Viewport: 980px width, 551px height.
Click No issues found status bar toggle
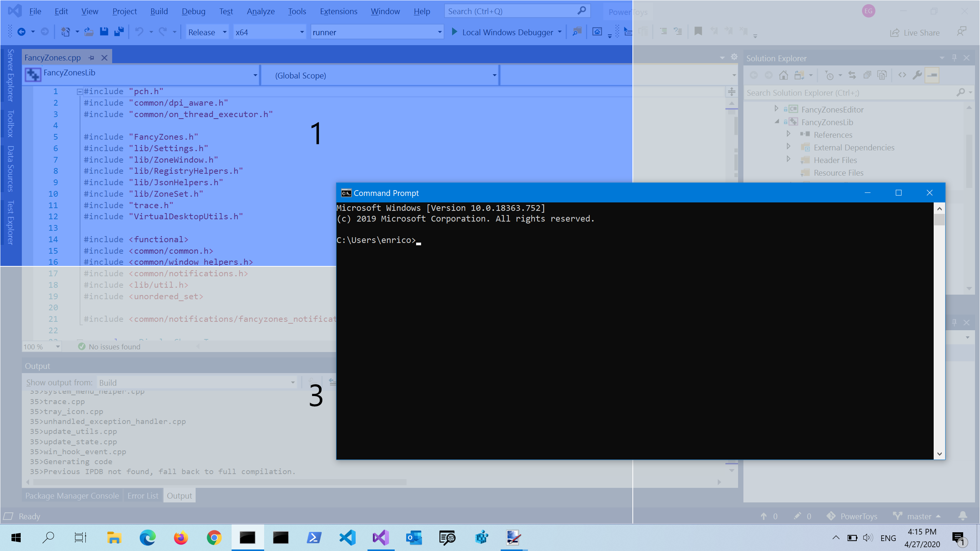tap(108, 346)
